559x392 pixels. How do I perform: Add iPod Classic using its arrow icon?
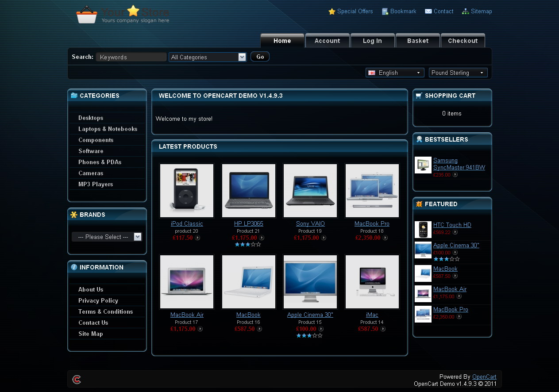197,238
